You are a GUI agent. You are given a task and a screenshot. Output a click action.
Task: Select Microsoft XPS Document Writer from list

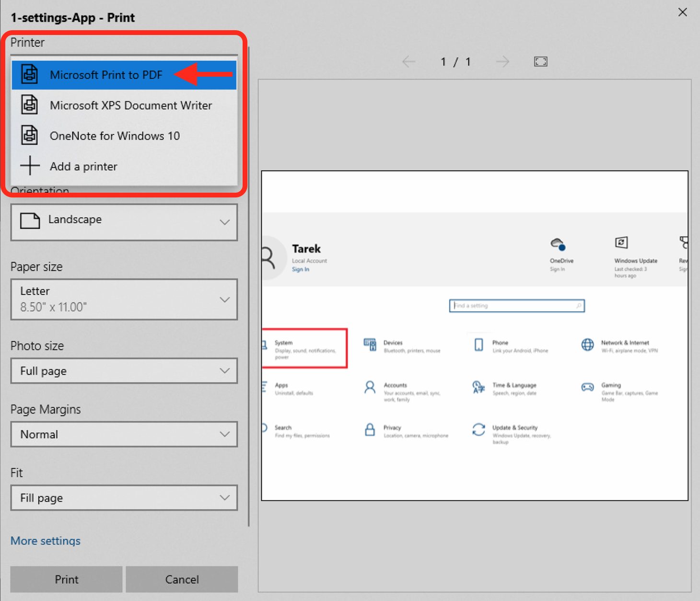pyautogui.click(x=130, y=105)
